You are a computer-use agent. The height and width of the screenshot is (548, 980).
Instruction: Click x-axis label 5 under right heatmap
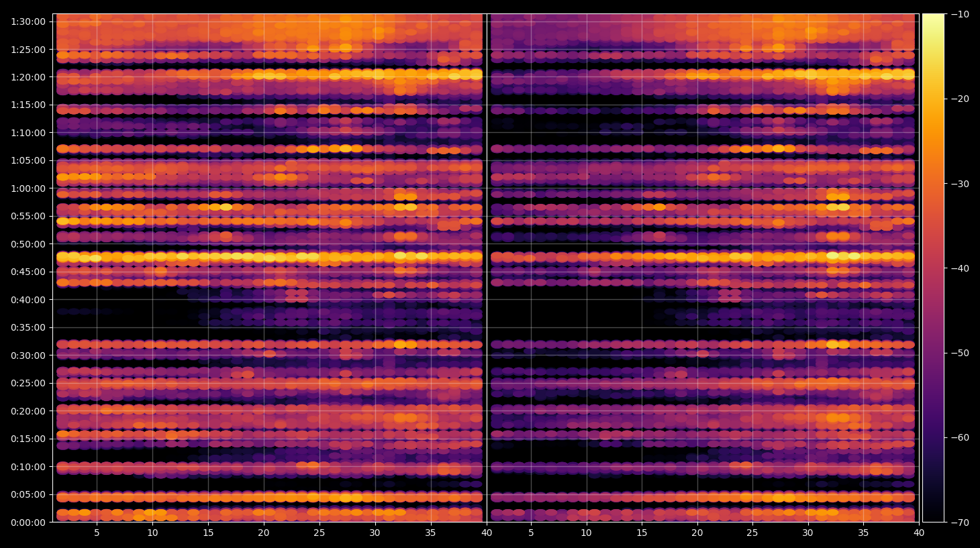coord(530,533)
